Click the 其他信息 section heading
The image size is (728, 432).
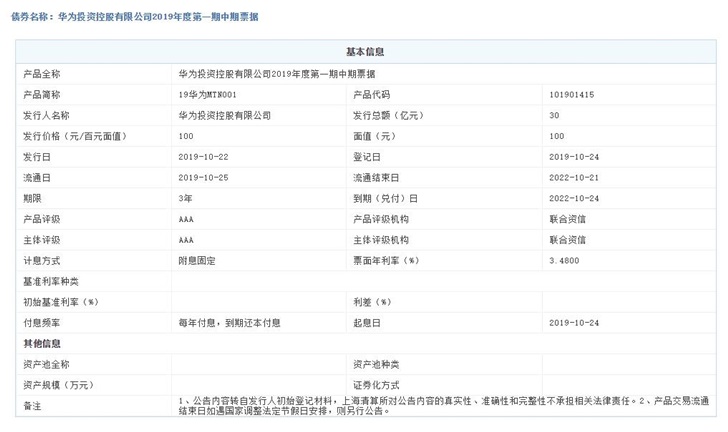(x=42, y=344)
